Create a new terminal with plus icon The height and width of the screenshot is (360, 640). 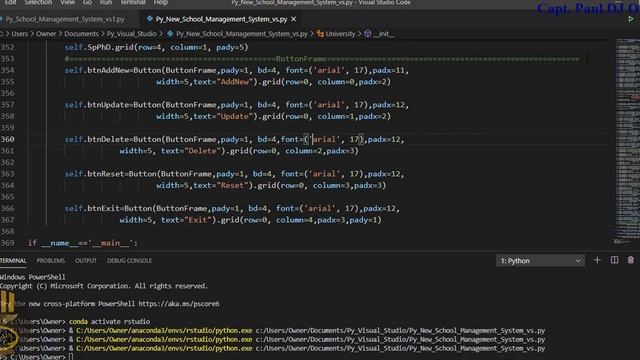click(x=597, y=260)
